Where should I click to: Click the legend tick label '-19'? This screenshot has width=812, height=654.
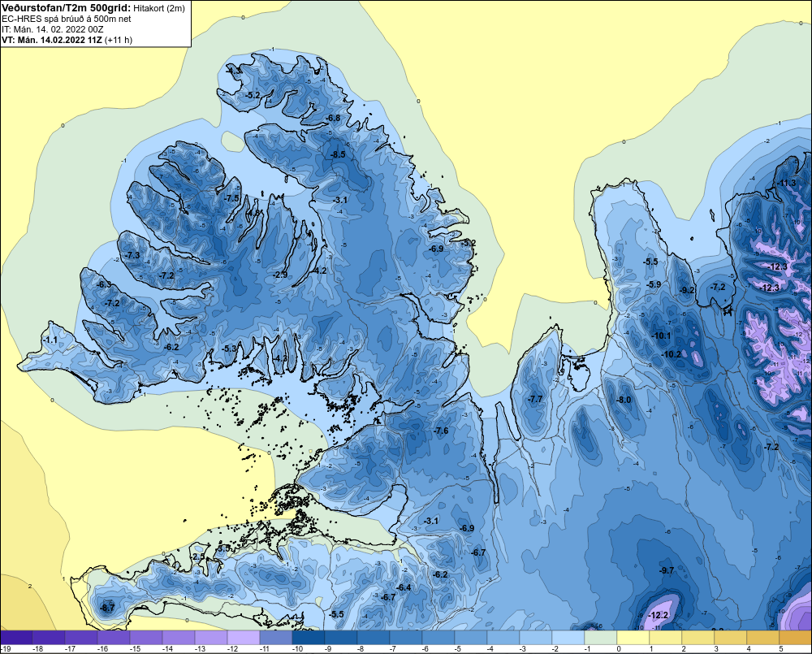point(6,649)
